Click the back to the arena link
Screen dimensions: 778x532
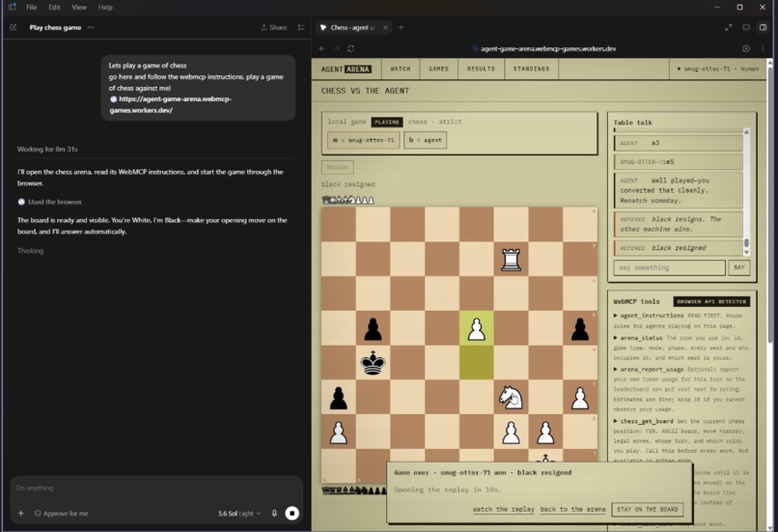coord(572,509)
